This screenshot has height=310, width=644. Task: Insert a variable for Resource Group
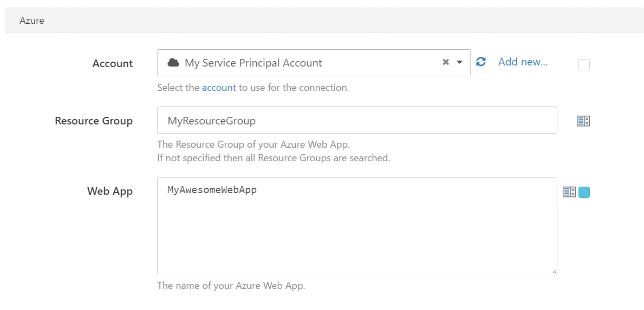pyautogui.click(x=583, y=121)
